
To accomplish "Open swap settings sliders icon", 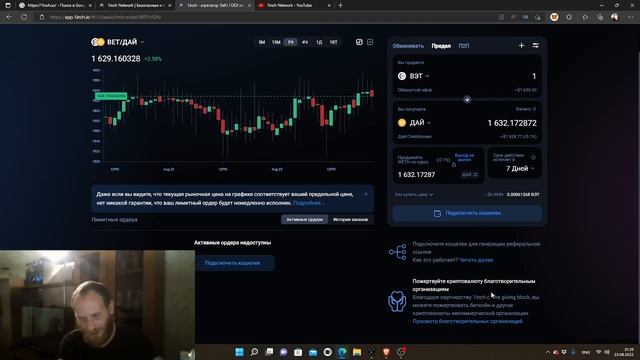I will pyautogui.click(x=536, y=45).
